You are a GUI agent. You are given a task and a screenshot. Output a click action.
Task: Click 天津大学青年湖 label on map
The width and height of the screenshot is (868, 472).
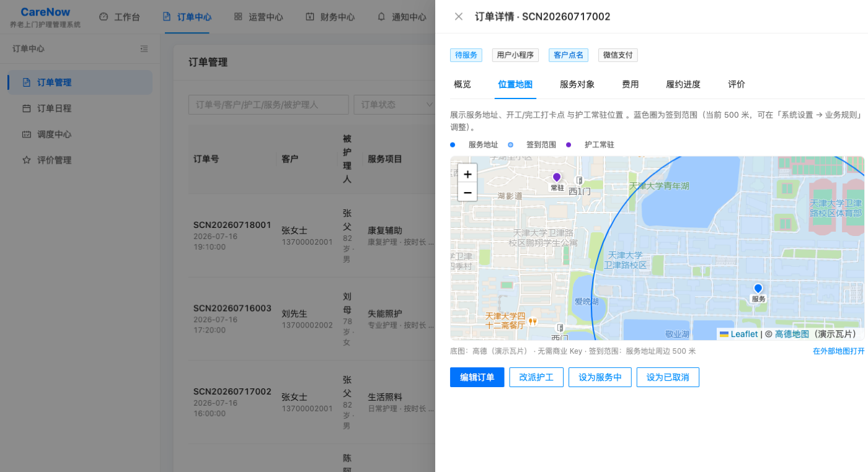coord(659,186)
